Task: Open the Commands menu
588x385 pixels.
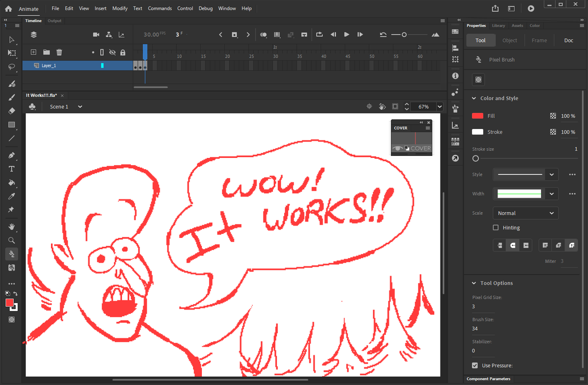Action: point(160,8)
